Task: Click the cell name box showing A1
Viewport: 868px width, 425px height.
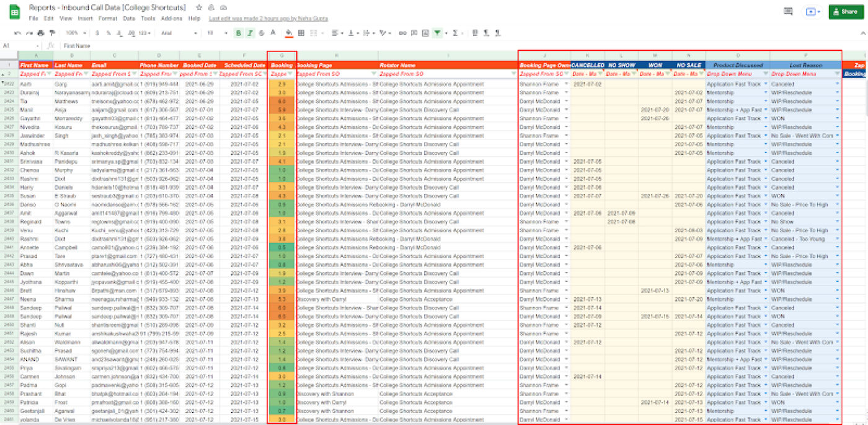Action: [x=19, y=46]
